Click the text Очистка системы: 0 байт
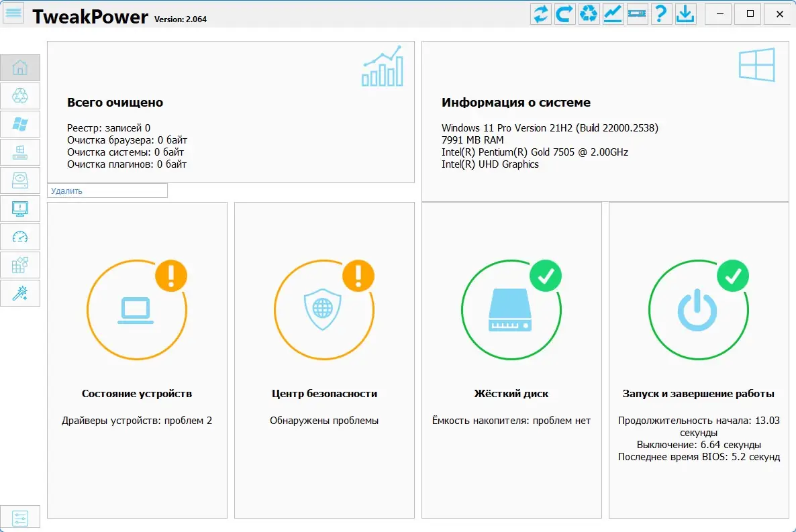The width and height of the screenshot is (796, 532). coord(126,152)
